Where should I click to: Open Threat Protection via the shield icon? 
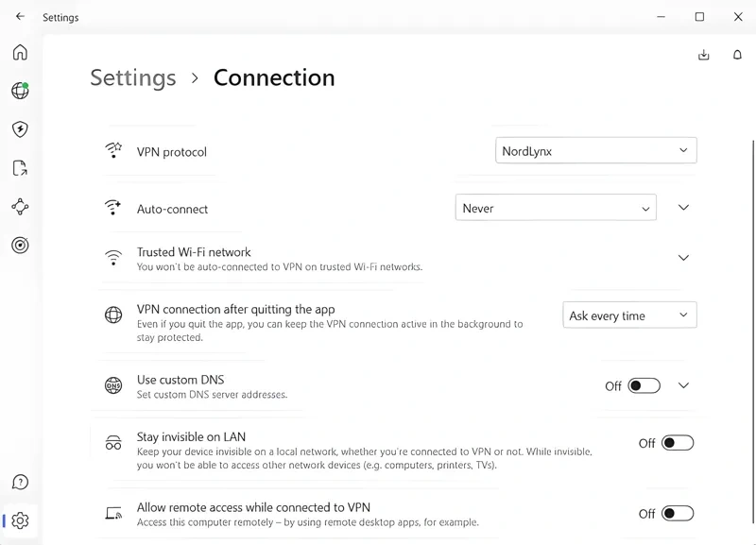[x=20, y=129]
